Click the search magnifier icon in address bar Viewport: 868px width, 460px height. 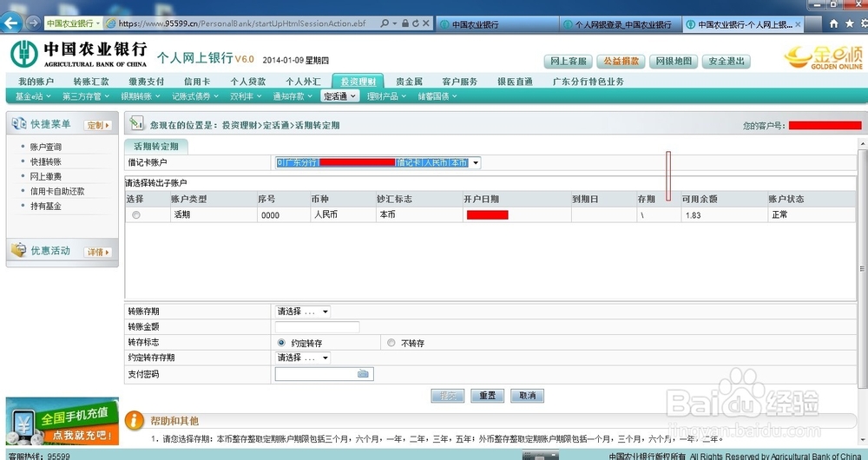(385, 23)
